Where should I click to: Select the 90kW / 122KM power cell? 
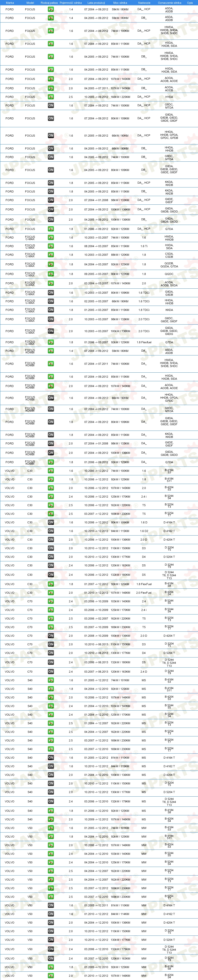point(120,274)
